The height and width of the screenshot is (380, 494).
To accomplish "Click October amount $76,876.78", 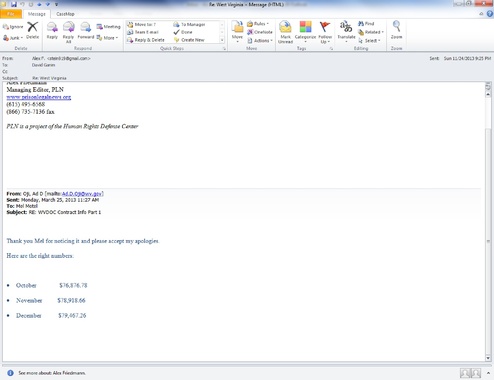I will click(x=73, y=285).
